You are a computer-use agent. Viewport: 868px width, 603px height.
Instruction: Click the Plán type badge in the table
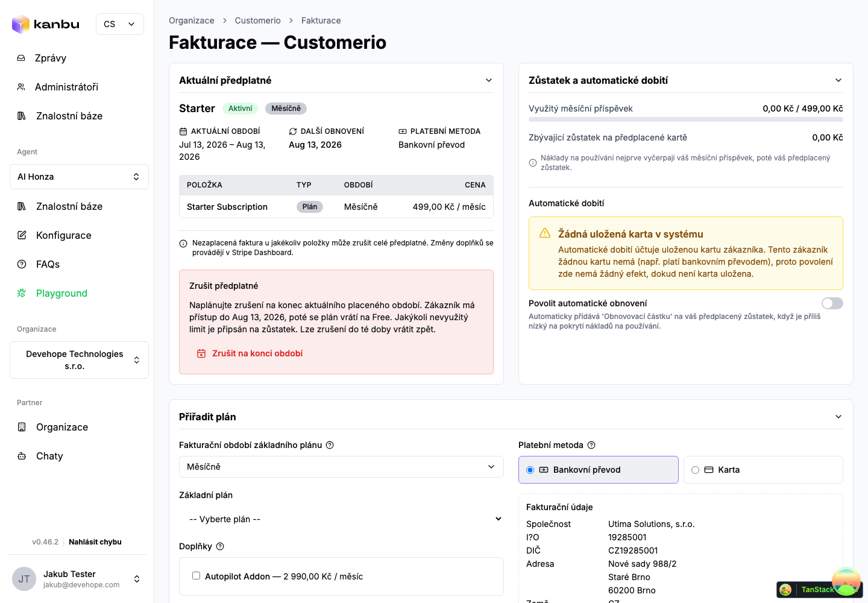click(310, 207)
